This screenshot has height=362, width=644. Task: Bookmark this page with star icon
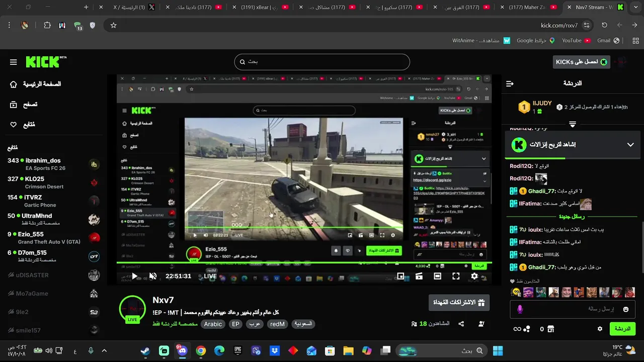coord(114,25)
